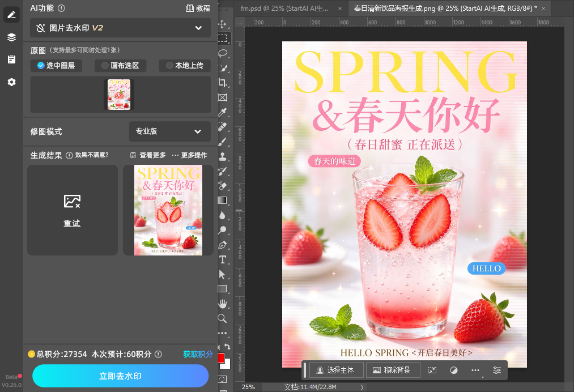Select the Eyedropper tool
The height and width of the screenshot is (392, 574).
coord(222,112)
